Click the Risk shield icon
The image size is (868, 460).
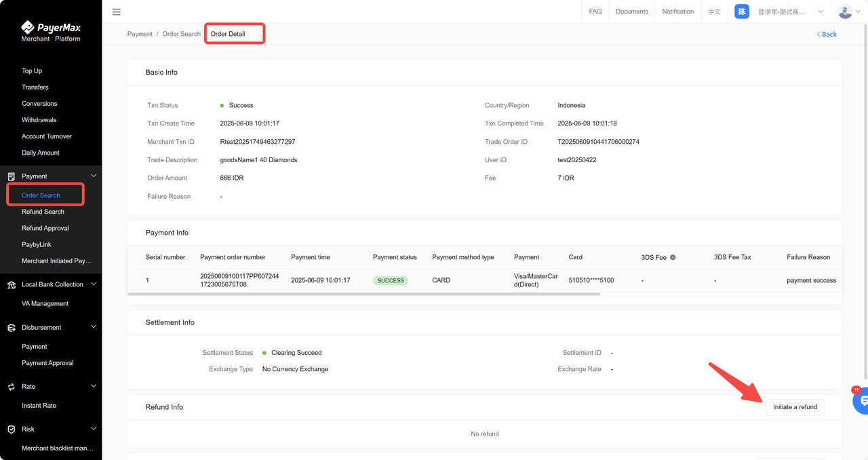pyautogui.click(x=12, y=429)
